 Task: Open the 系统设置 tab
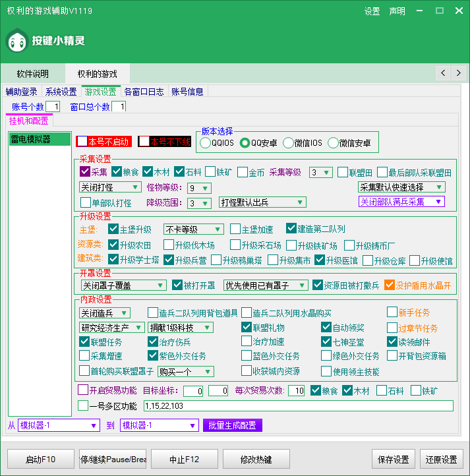coord(61,92)
